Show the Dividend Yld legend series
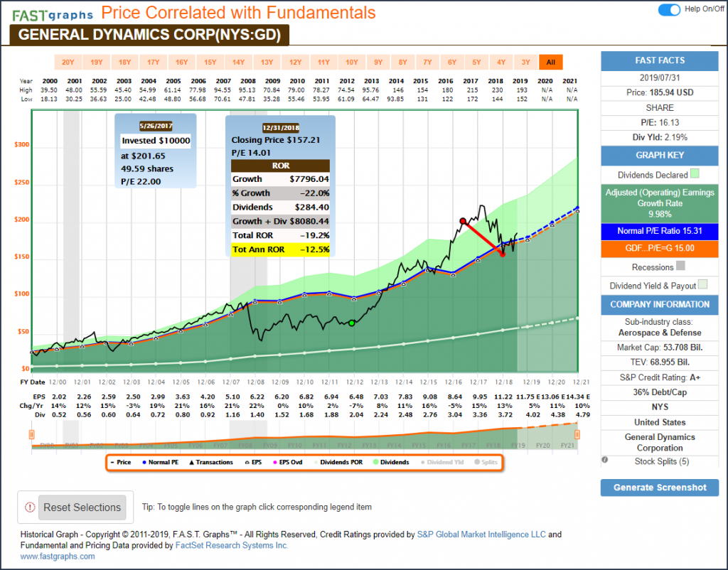 [443, 462]
